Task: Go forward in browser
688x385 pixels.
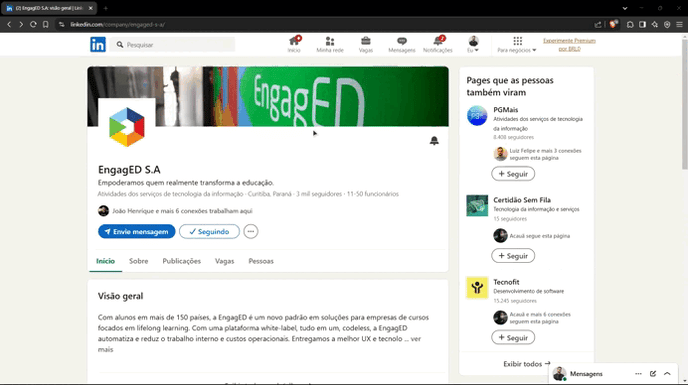Action: pos(21,25)
